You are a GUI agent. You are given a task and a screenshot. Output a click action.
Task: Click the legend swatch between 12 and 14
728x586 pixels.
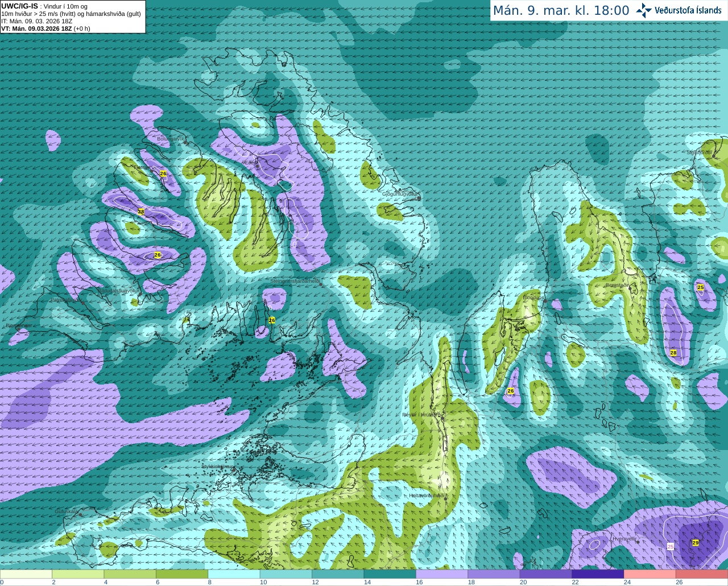338,574
